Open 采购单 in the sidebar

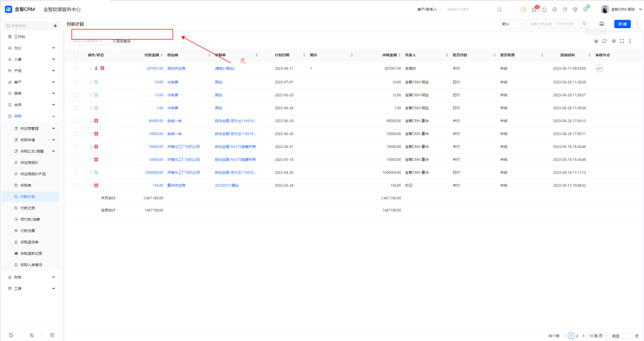[x=26, y=186]
